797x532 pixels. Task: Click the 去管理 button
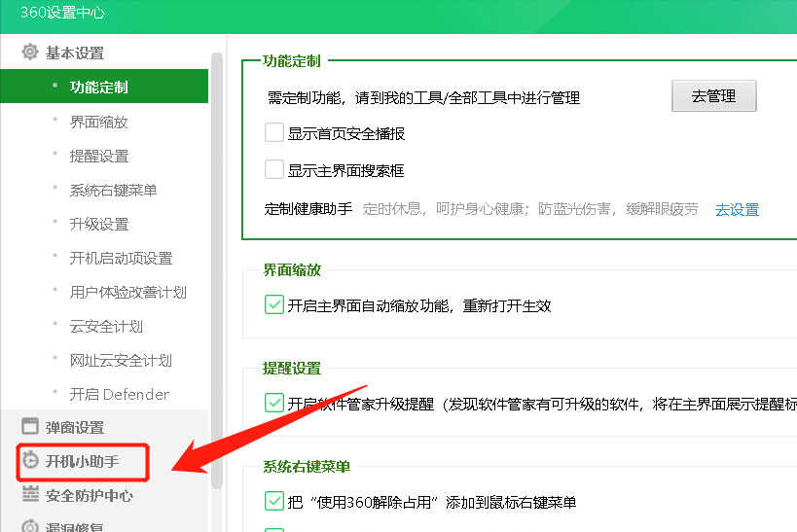713,95
